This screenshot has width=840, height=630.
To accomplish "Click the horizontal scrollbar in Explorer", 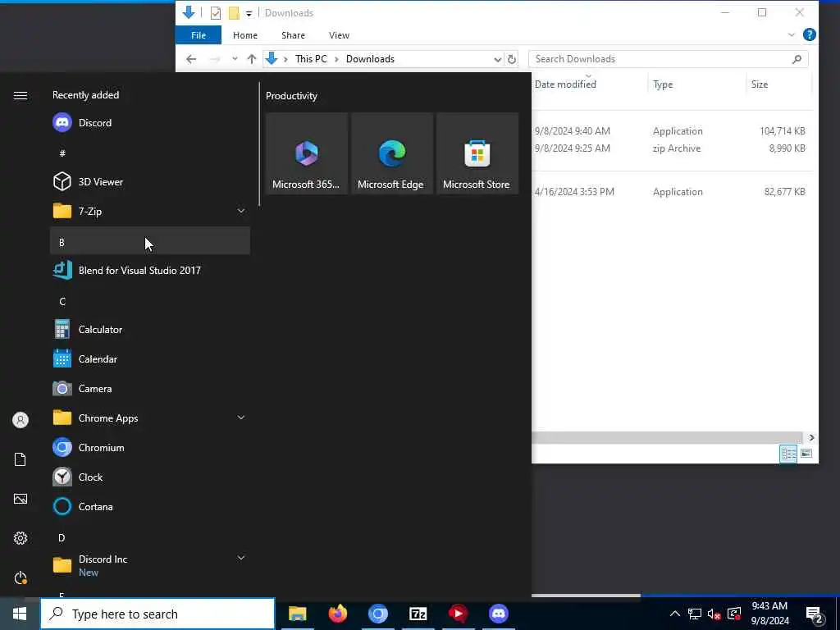I will pyautogui.click(x=666, y=438).
